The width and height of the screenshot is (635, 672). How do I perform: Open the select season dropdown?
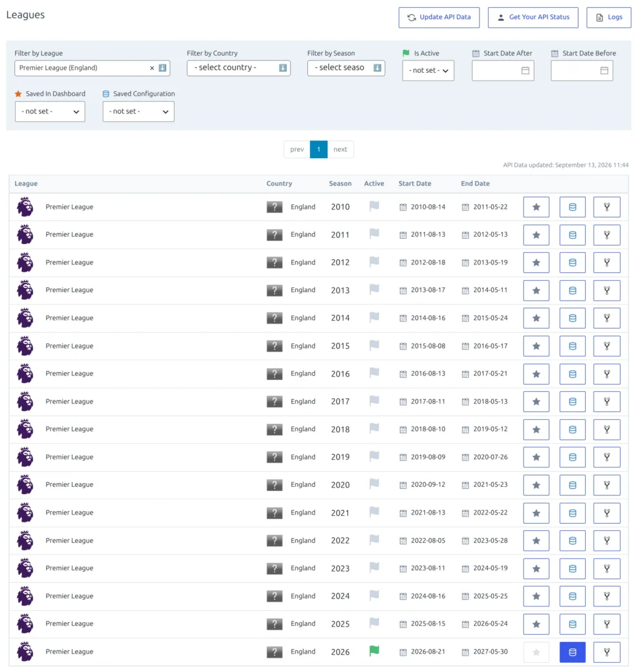coord(346,68)
